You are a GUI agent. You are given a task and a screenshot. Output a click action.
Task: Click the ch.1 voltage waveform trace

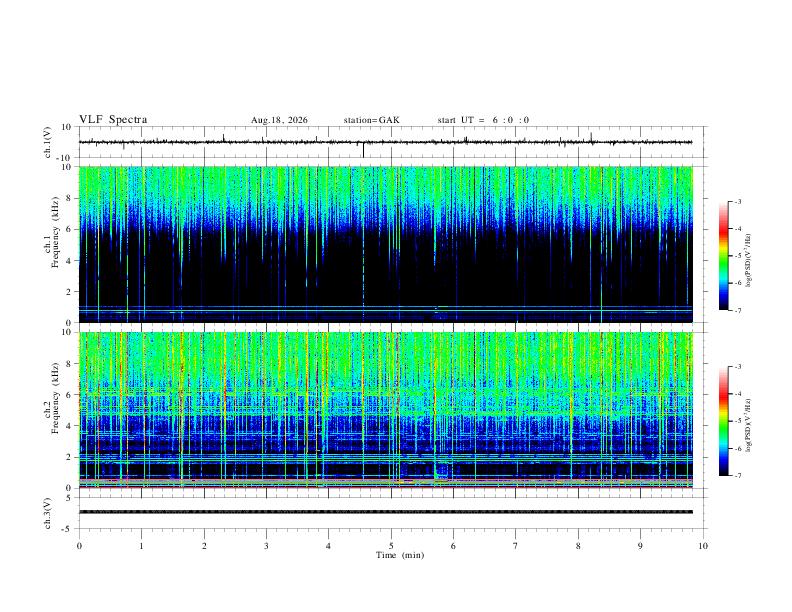pos(385,142)
